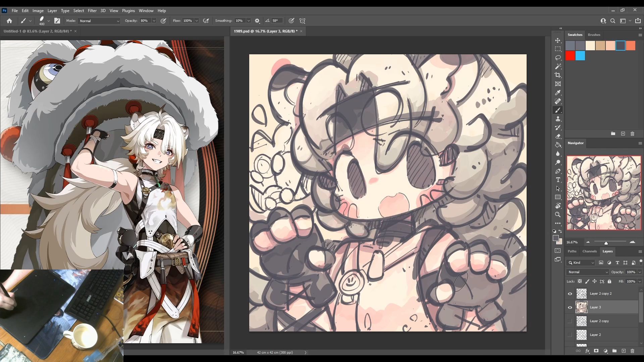
Task: Click the Home button in options bar
Action: pyautogui.click(x=9, y=21)
